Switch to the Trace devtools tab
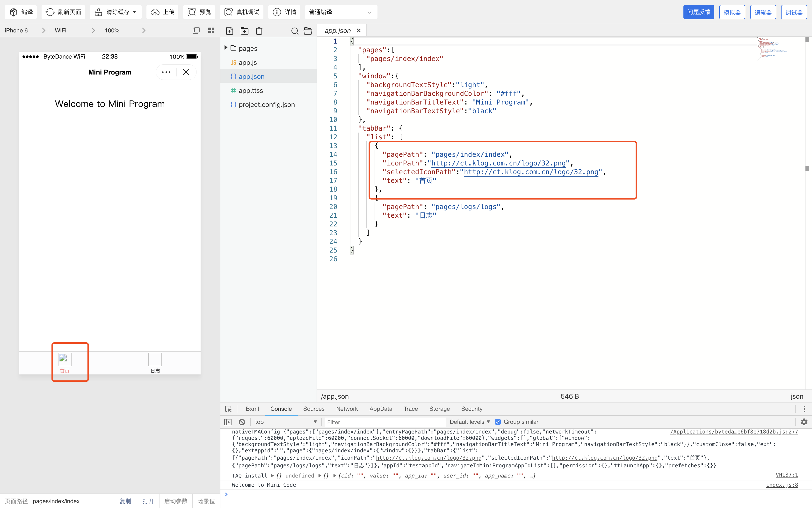The width and height of the screenshot is (812, 508). [x=411, y=409]
